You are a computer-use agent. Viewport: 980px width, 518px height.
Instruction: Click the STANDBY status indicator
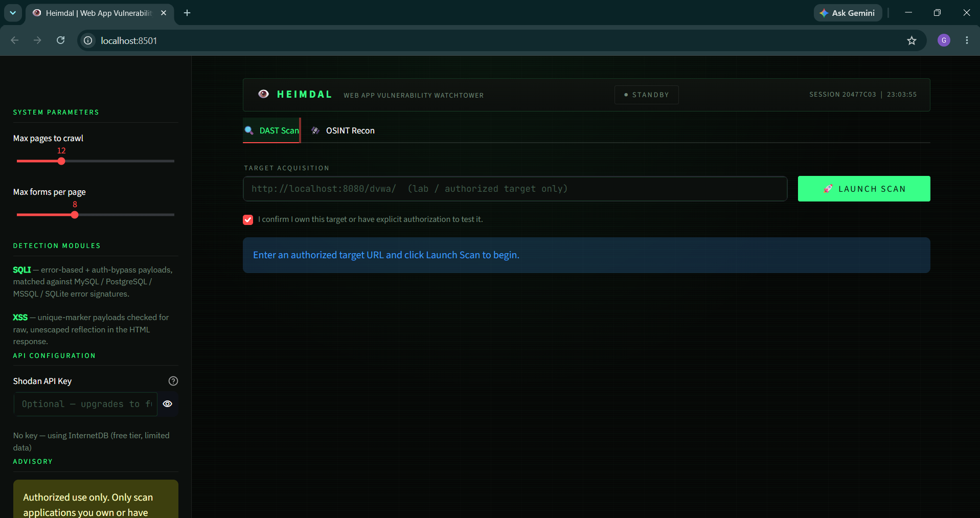[x=646, y=95]
